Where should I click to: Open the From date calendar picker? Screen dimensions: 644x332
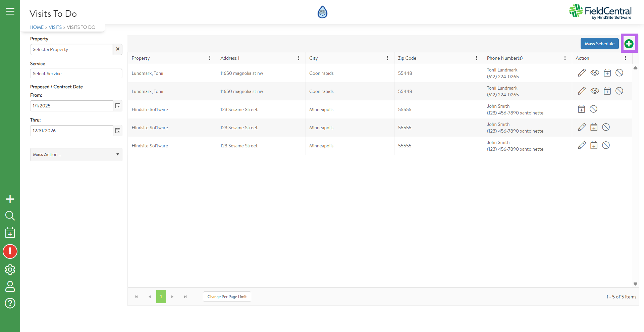[118, 106]
